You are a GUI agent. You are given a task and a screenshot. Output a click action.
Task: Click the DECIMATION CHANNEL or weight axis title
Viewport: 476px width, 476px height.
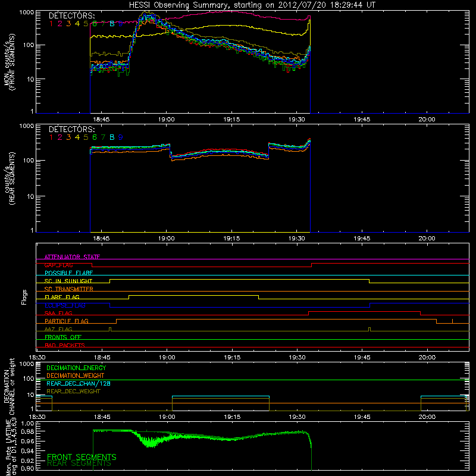point(10,386)
